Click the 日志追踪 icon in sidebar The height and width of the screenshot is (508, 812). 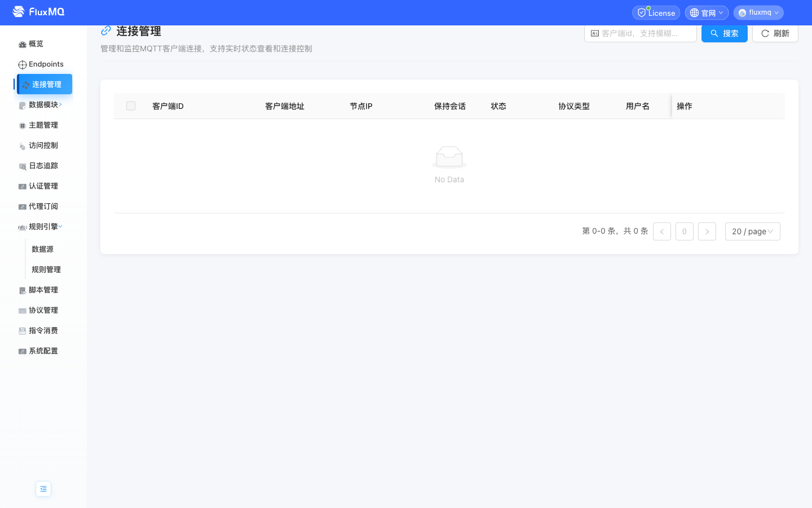click(23, 167)
